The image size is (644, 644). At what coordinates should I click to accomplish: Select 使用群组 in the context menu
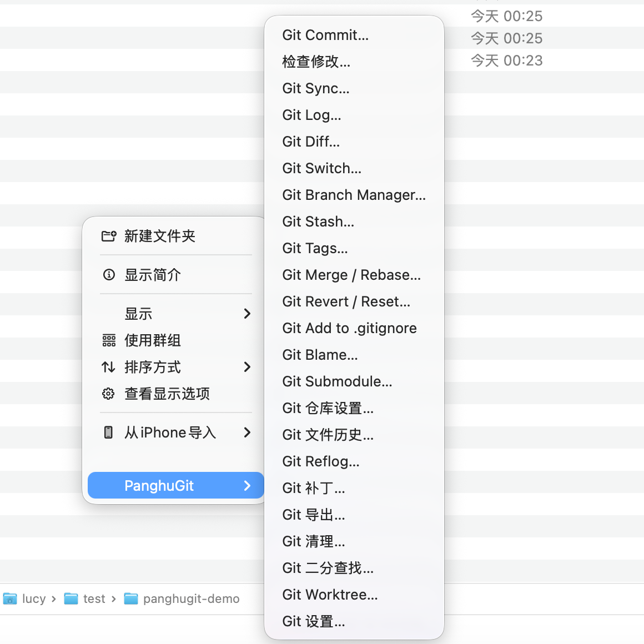176,340
